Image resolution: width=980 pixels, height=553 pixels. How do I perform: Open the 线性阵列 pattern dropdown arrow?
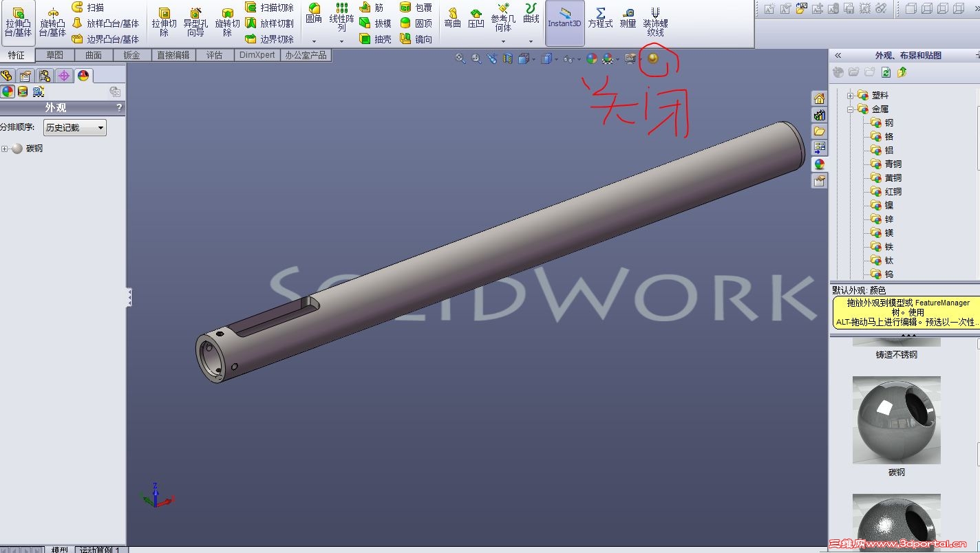pos(341,41)
